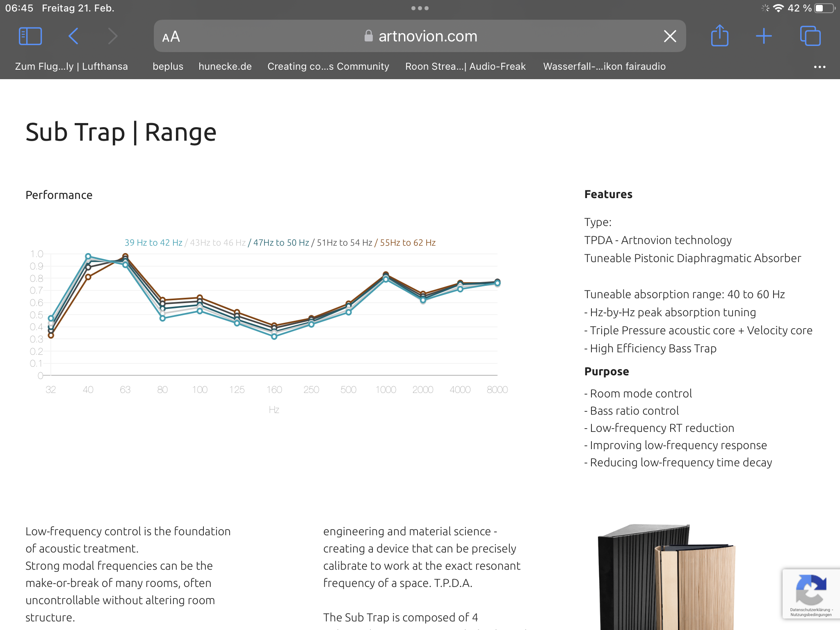Show all open tabs overview
Viewport: 840px width, 630px height.
point(810,36)
